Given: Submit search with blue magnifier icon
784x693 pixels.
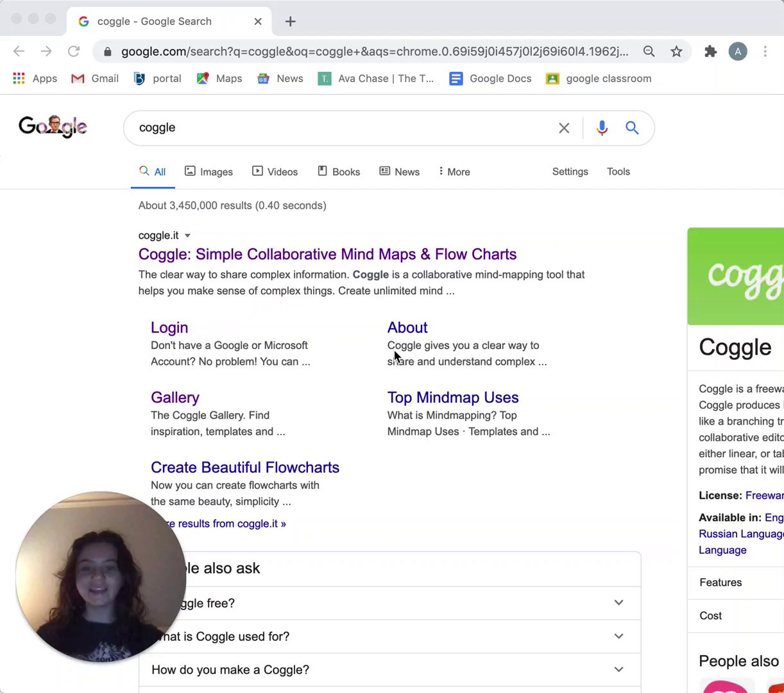Looking at the screenshot, I should pyautogui.click(x=632, y=128).
